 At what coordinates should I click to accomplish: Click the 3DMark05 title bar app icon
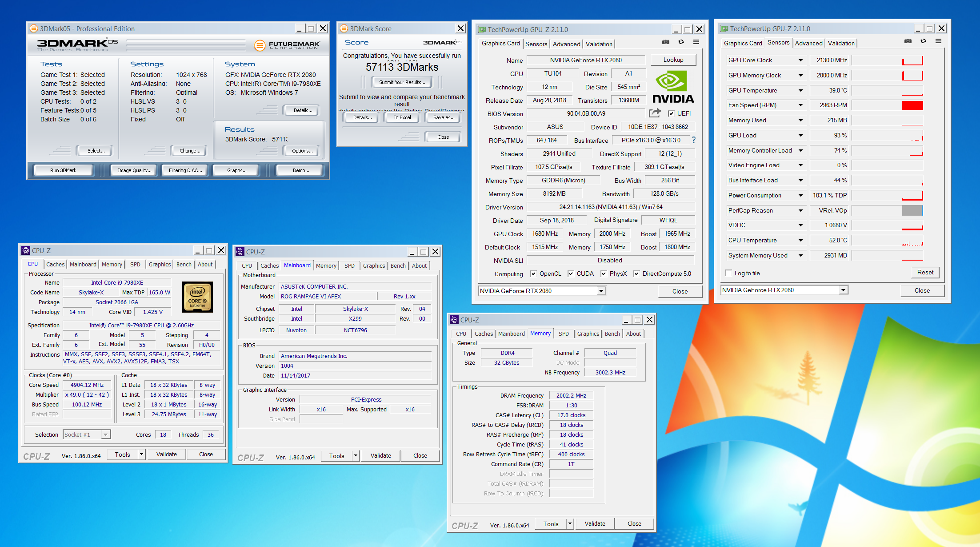34,28
